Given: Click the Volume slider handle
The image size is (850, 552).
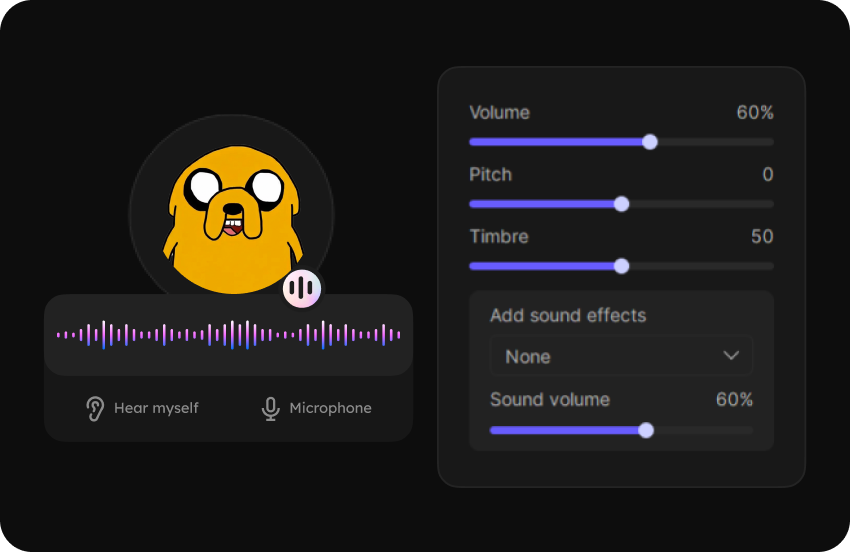Looking at the screenshot, I should pos(649,142).
